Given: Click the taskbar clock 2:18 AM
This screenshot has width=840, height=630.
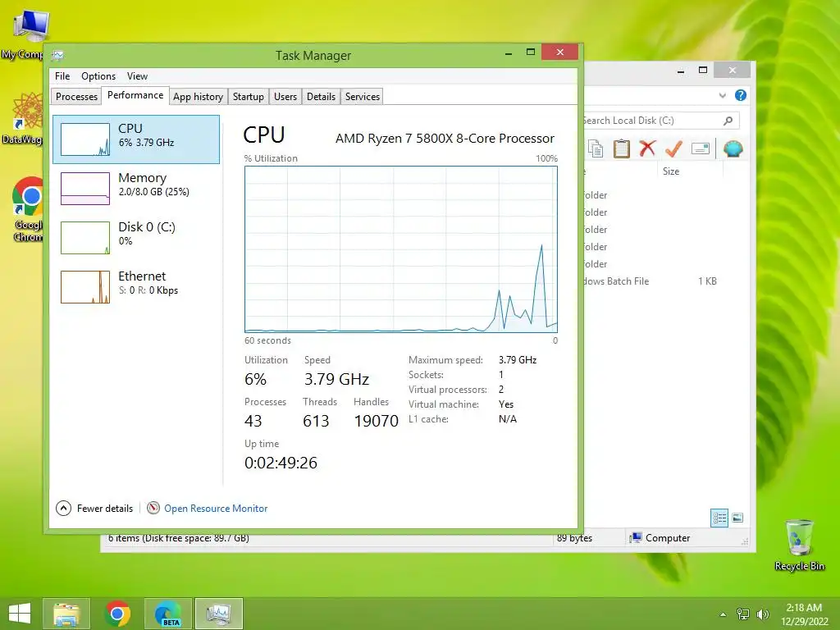Looking at the screenshot, I should [x=804, y=614].
